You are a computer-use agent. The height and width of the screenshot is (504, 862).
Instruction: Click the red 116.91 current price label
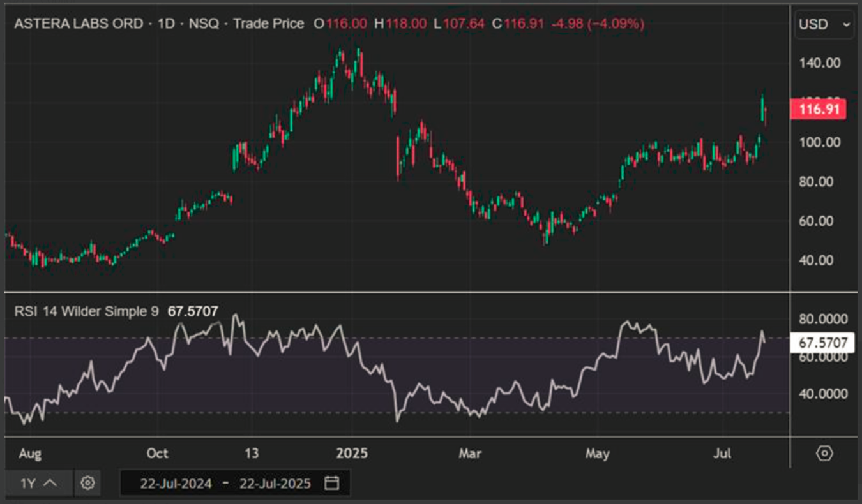[818, 109]
